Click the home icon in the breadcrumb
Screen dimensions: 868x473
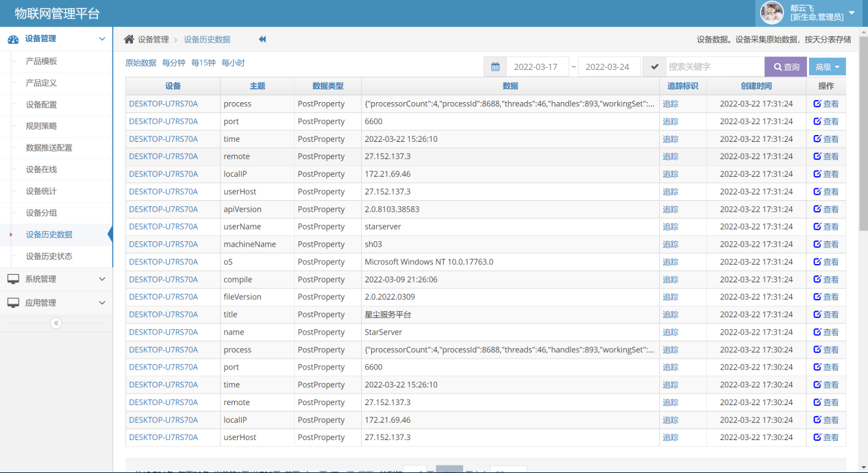pyautogui.click(x=129, y=39)
